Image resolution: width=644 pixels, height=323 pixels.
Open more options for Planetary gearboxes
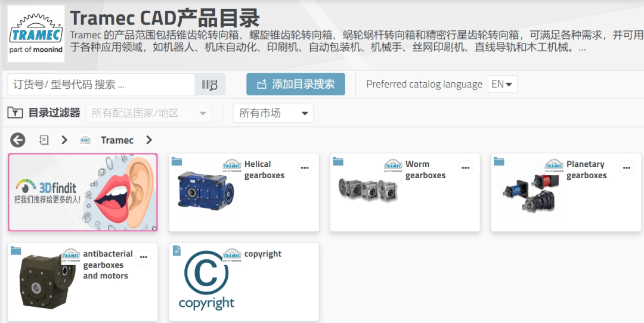tap(626, 167)
